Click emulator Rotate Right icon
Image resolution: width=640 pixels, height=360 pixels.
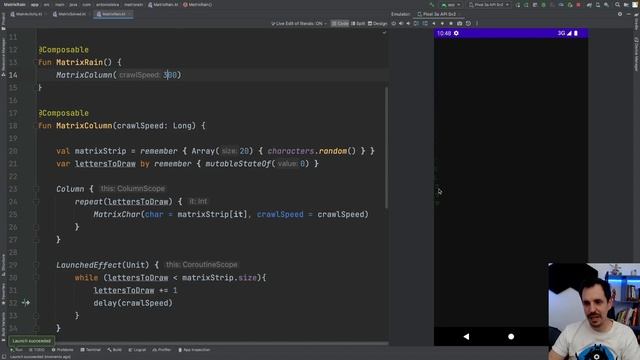tap(425, 23)
